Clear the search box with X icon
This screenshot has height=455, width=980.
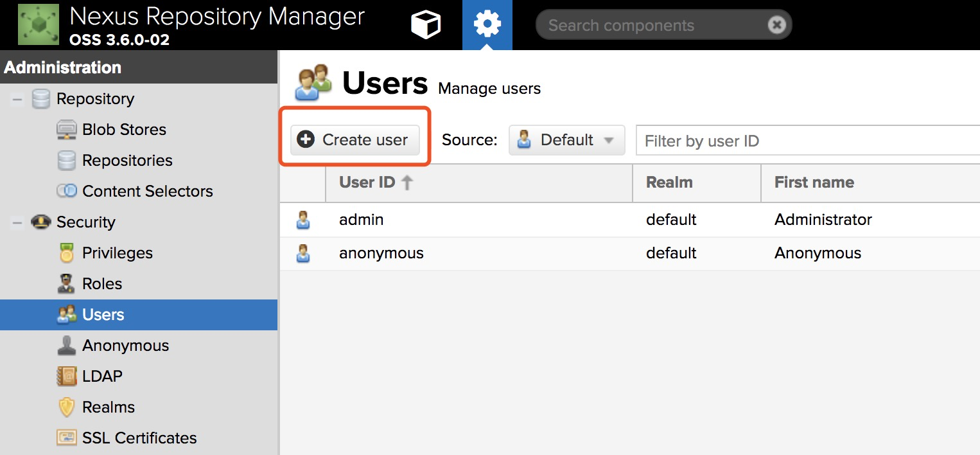[x=776, y=25]
